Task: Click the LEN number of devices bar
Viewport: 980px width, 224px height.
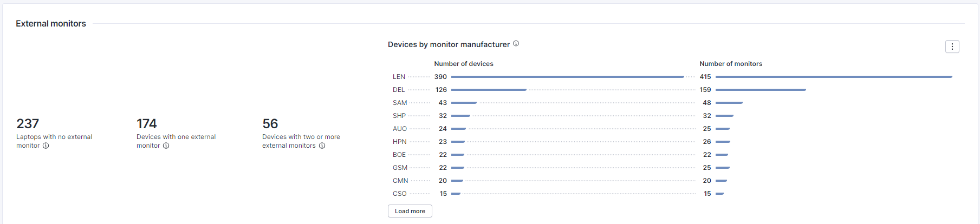Action: pyautogui.click(x=567, y=77)
